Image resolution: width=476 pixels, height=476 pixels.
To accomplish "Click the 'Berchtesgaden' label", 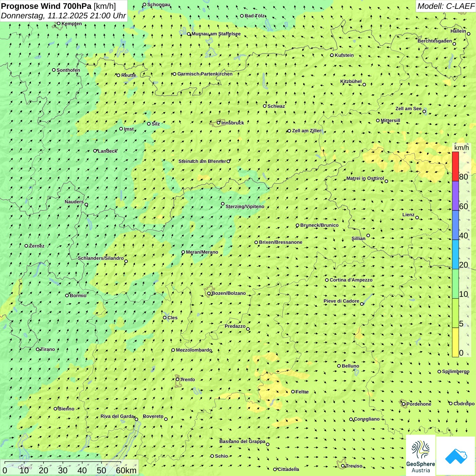I will pyautogui.click(x=435, y=41).
